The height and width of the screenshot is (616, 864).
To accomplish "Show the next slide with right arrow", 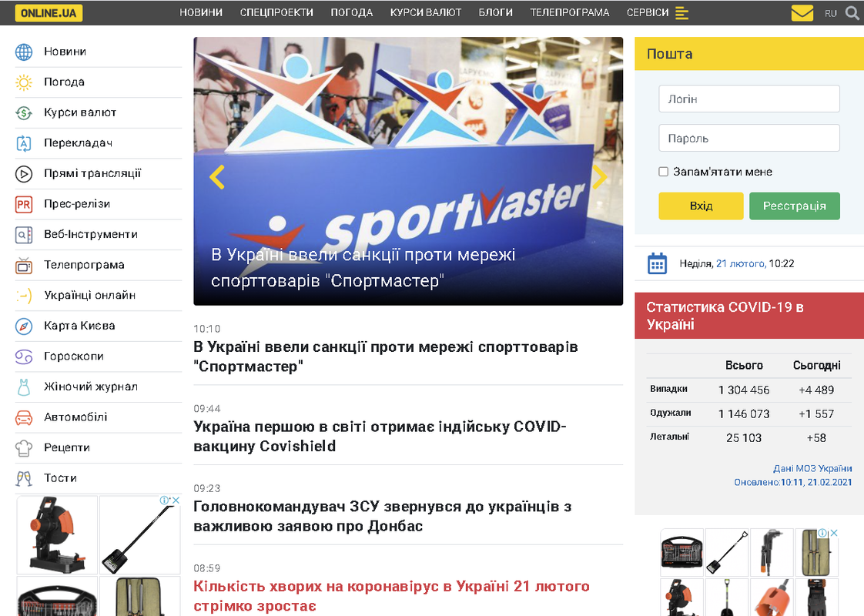I will tap(599, 177).
